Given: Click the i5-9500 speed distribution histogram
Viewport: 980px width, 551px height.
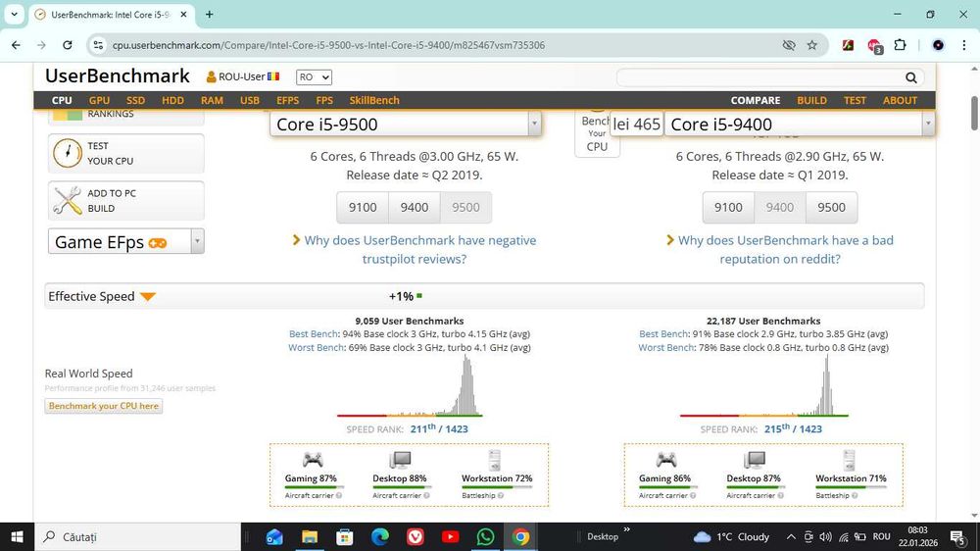Looking at the screenshot, I should click(x=410, y=386).
